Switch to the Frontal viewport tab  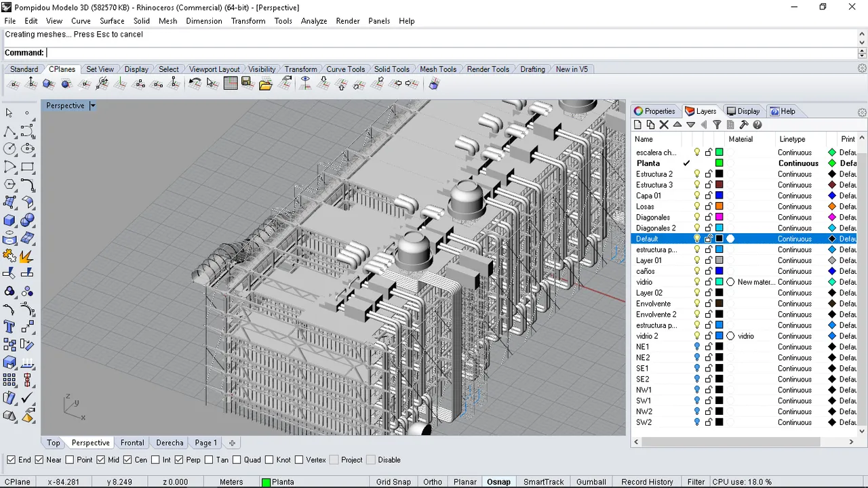(132, 443)
